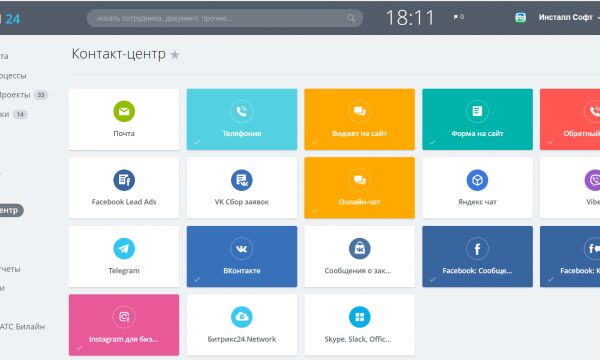The image size is (600, 360).
Task: Click the Форма на сайт form icon
Action: [477, 111]
